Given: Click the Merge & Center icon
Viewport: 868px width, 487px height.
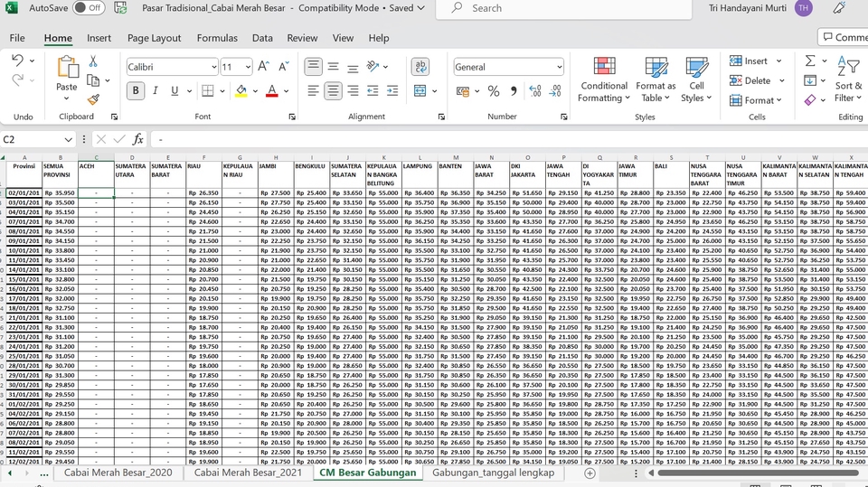Looking at the screenshot, I should 420,90.
